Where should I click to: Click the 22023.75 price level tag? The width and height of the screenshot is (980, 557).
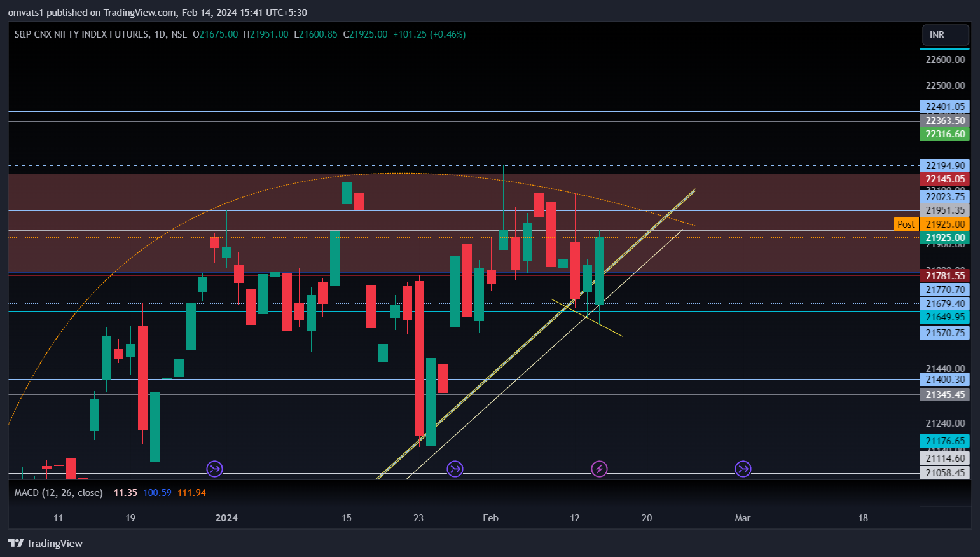(944, 197)
